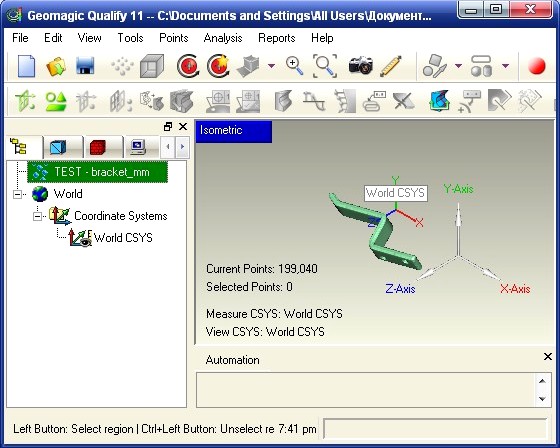
Task: Save using the floppy disk icon
Action: pos(85,66)
